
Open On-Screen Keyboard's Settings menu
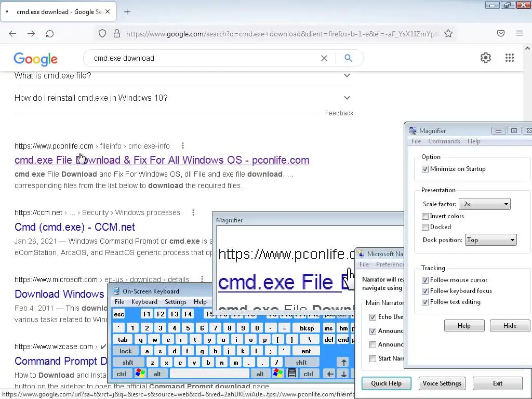(x=176, y=302)
